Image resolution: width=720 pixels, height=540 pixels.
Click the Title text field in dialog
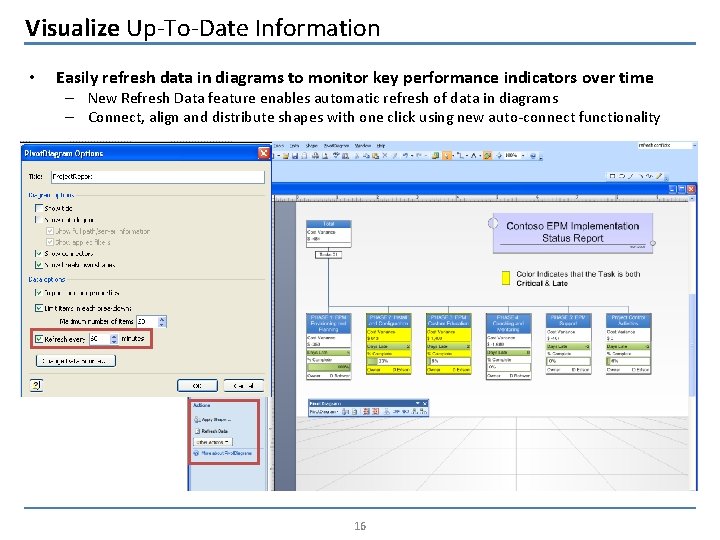point(158,176)
